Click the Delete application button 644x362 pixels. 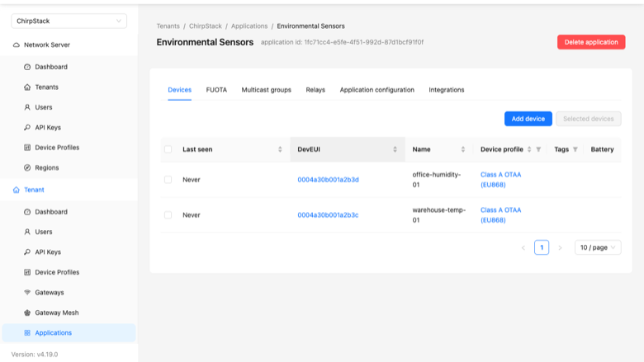coord(591,42)
